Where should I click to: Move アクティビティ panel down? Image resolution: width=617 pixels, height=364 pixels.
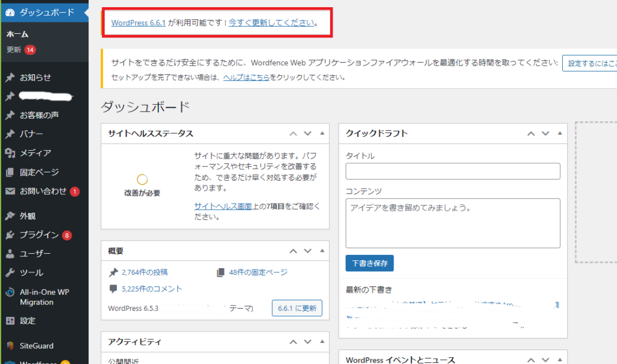click(x=308, y=342)
